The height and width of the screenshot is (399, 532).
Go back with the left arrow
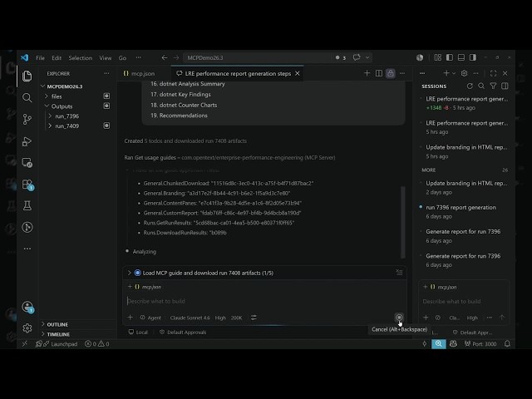(x=165, y=57)
